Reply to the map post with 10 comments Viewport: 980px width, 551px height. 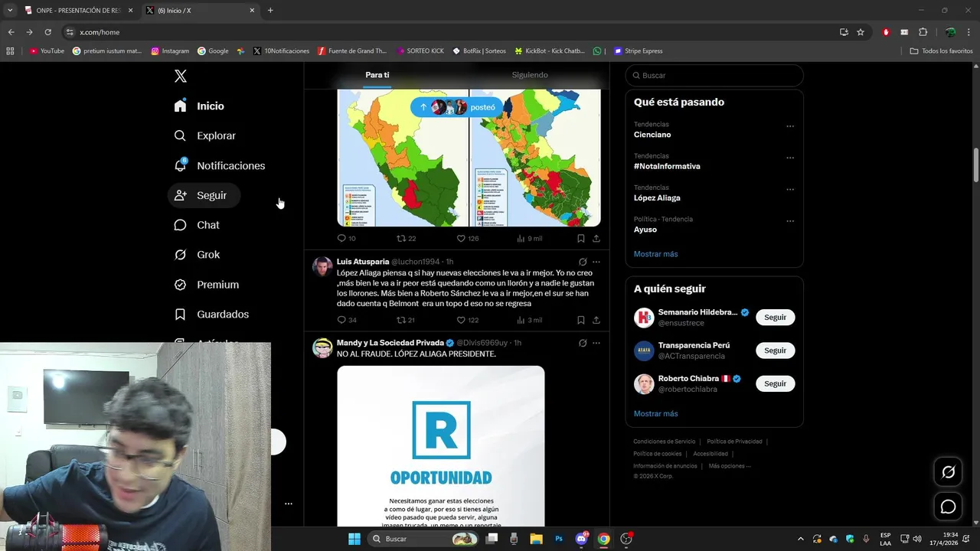coord(346,239)
